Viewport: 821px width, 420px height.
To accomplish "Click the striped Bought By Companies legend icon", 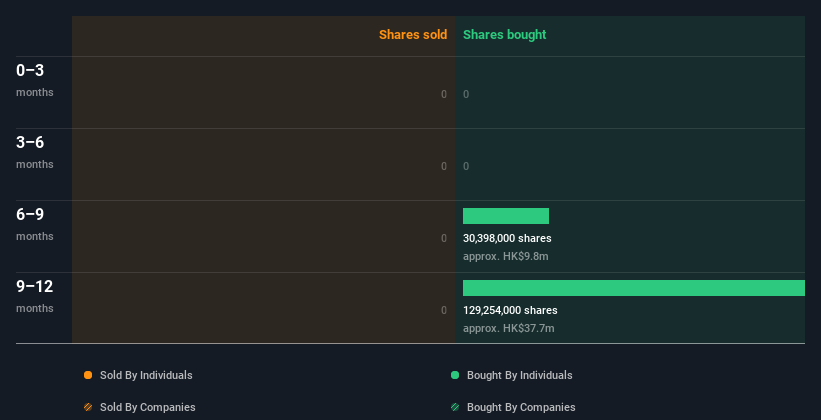I will point(454,407).
